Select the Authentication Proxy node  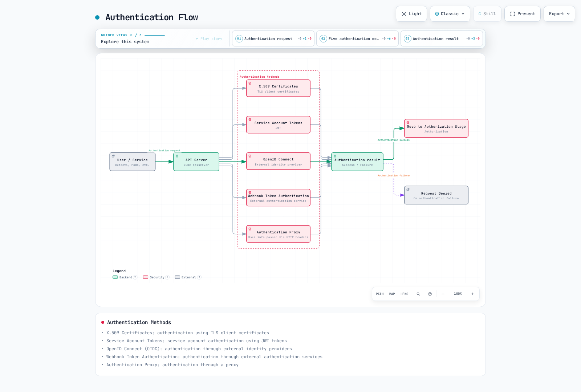pos(279,234)
